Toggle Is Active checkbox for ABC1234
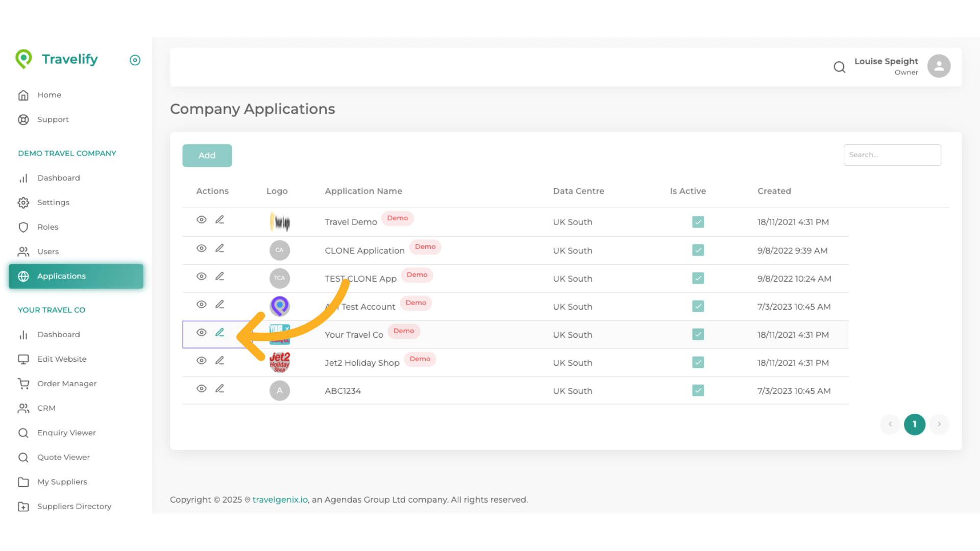The image size is (980, 551). 698,390
